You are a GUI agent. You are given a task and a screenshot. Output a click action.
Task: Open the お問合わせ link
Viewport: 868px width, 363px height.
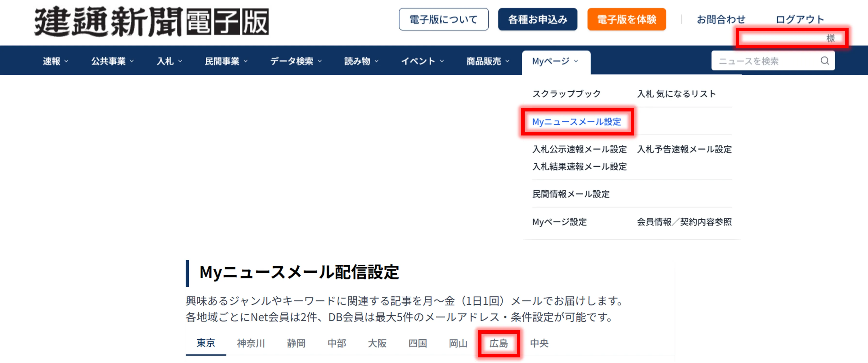pos(721,19)
